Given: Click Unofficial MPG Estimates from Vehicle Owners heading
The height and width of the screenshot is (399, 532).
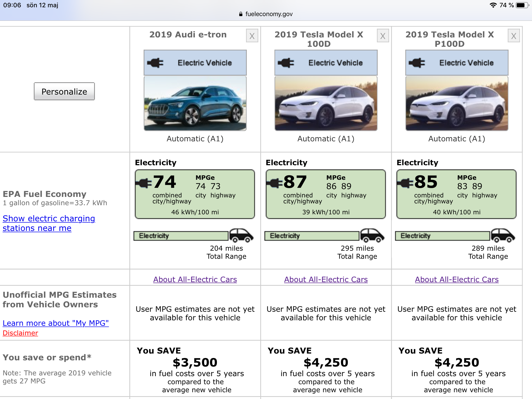Looking at the screenshot, I should (x=59, y=300).
